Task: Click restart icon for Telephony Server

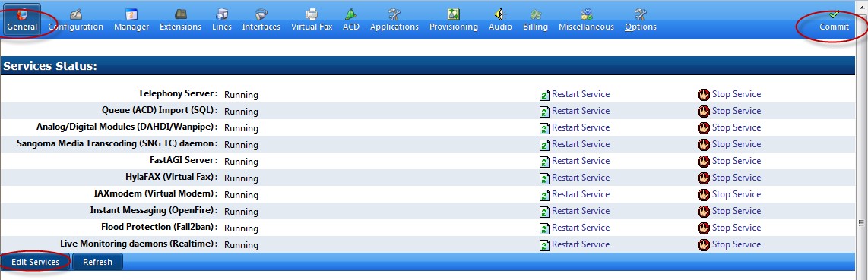Action: [x=545, y=95]
